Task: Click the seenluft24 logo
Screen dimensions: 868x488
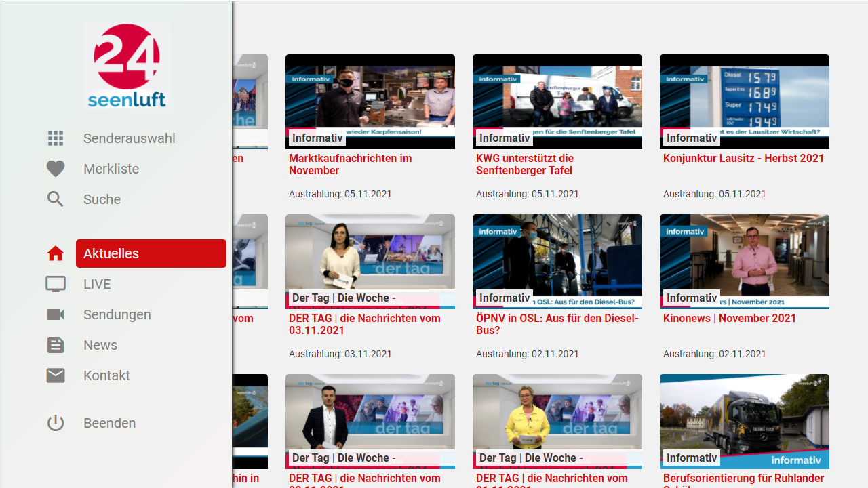Action: [x=127, y=66]
